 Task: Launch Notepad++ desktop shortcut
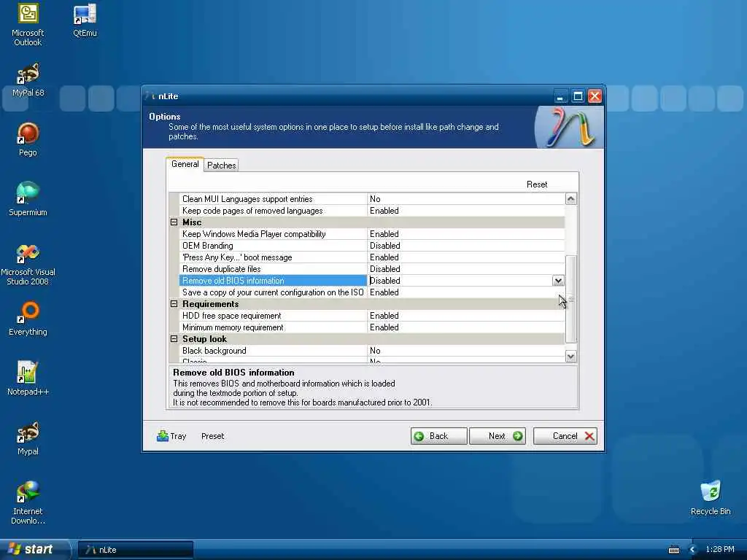tap(28, 378)
